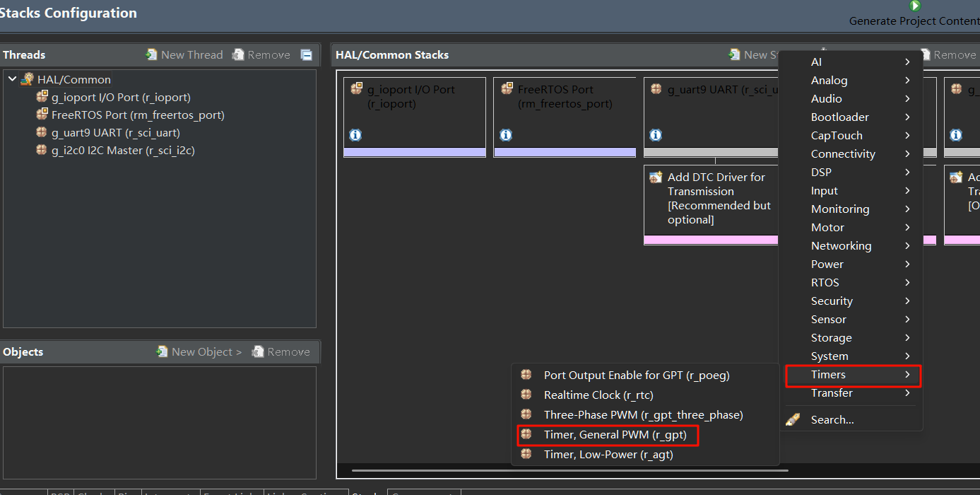The width and height of the screenshot is (980, 495).
Task: Click Remove in the Objects panel
Action: (281, 351)
